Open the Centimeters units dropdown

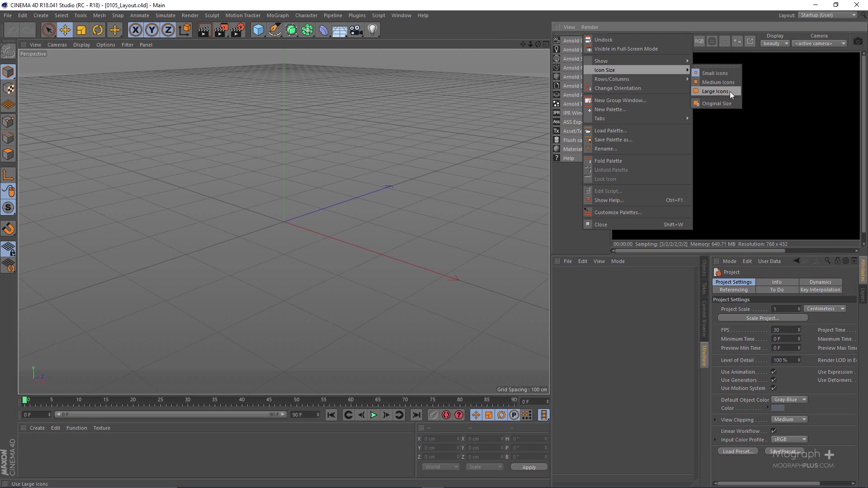(x=825, y=309)
